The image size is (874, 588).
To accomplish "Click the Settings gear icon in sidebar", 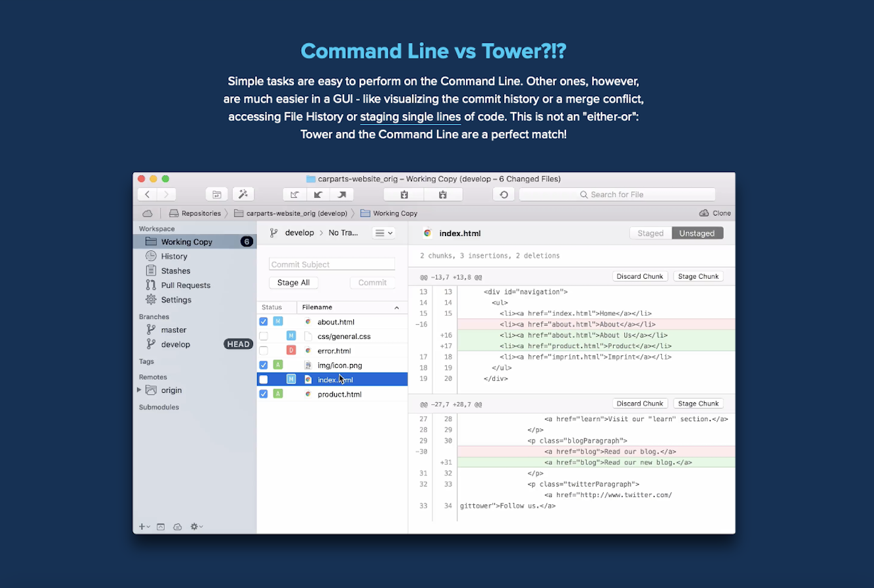I will 151,299.
